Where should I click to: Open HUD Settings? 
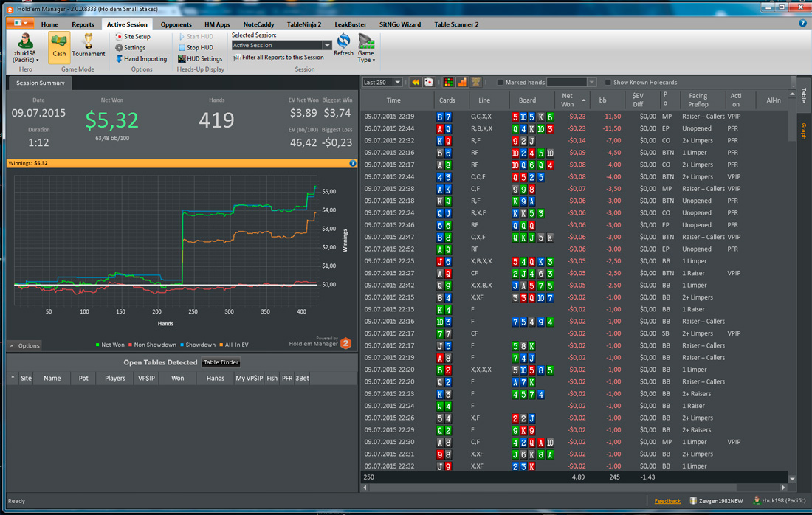200,58
